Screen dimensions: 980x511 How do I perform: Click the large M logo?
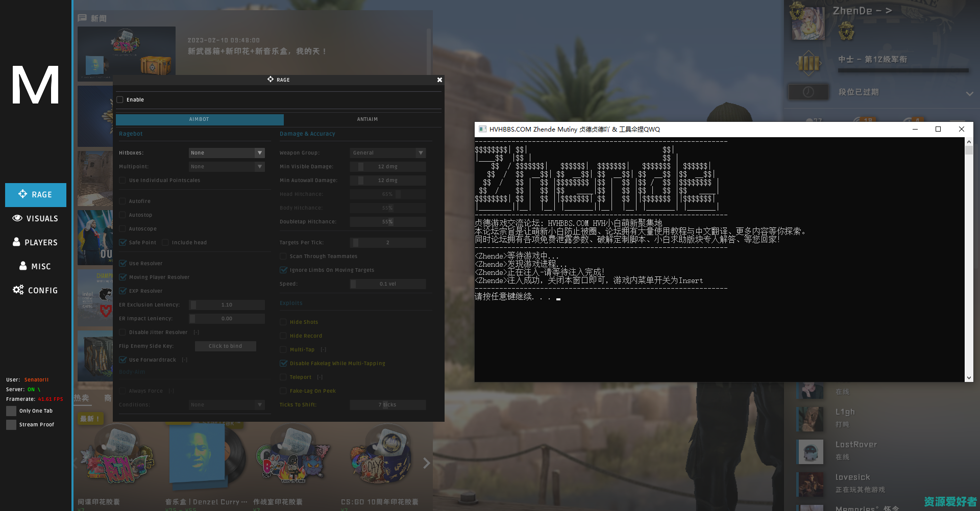pyautogui.click(x=35, y=85)
